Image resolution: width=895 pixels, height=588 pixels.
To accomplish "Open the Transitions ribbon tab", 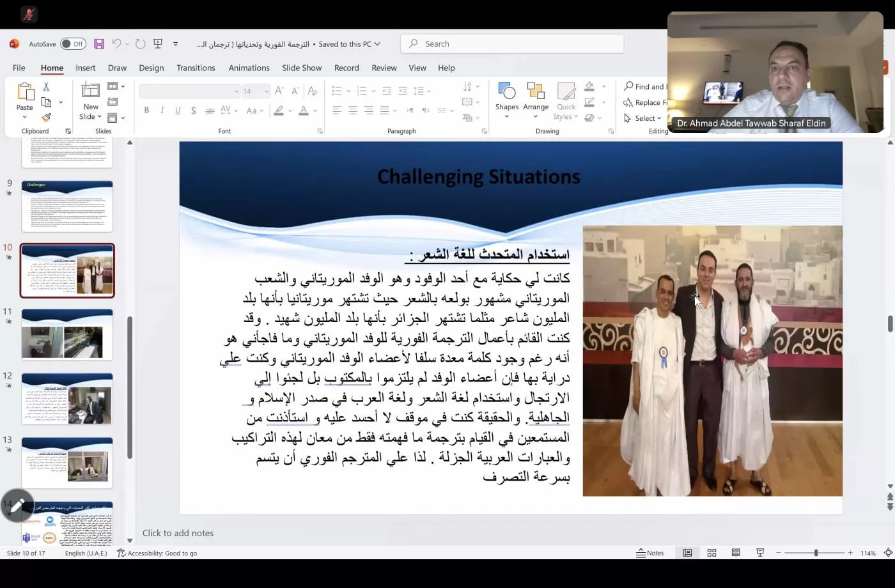I will (195, 68).
